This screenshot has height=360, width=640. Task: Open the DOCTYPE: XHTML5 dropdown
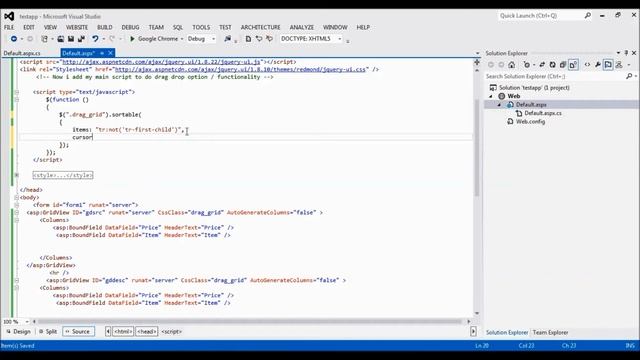coord(340,39)
